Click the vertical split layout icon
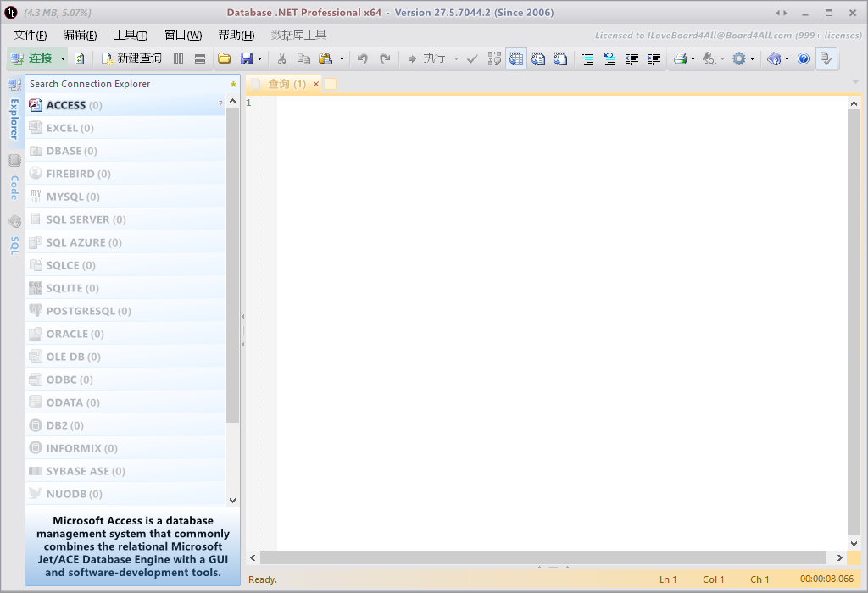868x593 pixels. point(178,58)
